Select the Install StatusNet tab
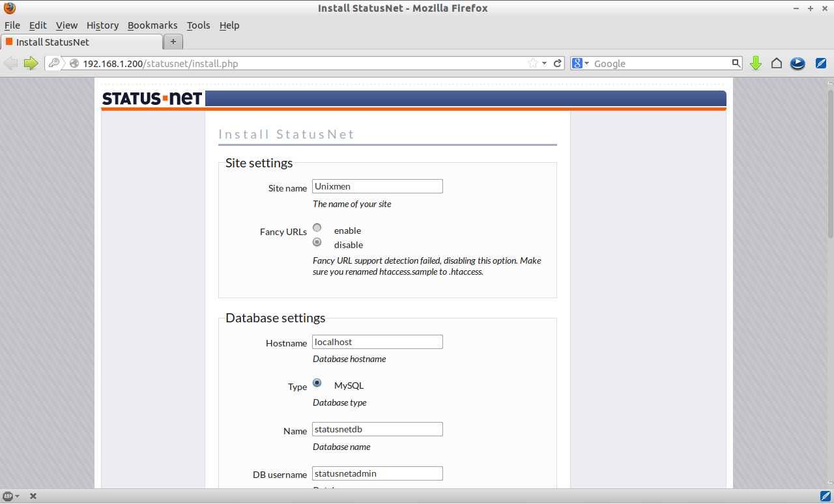 (x=81, y=42)
